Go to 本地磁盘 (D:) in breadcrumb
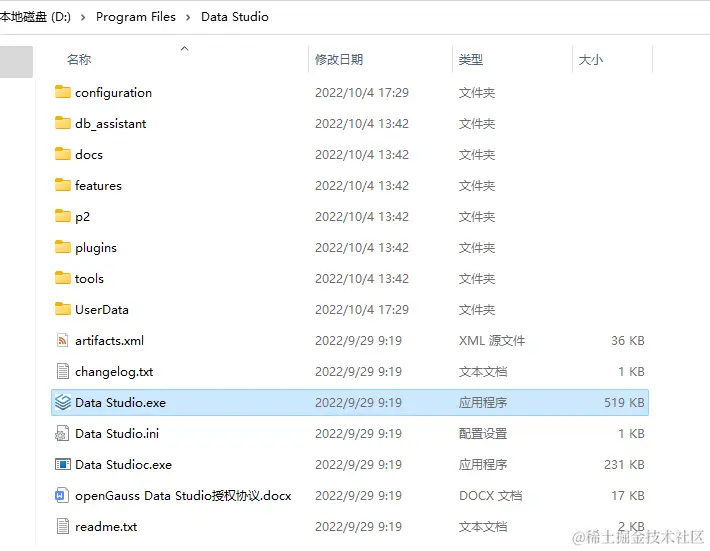 pos(35,17)
